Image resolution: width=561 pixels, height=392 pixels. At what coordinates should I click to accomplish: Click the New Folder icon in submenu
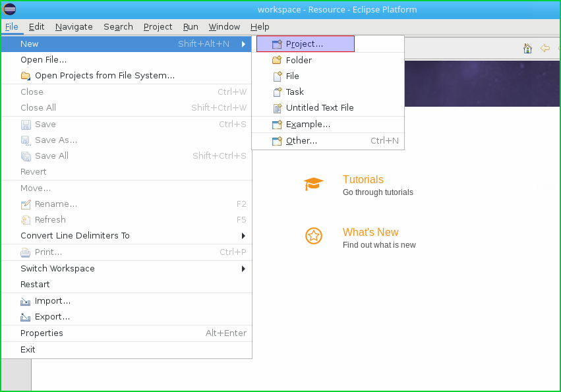click(277, 60)
